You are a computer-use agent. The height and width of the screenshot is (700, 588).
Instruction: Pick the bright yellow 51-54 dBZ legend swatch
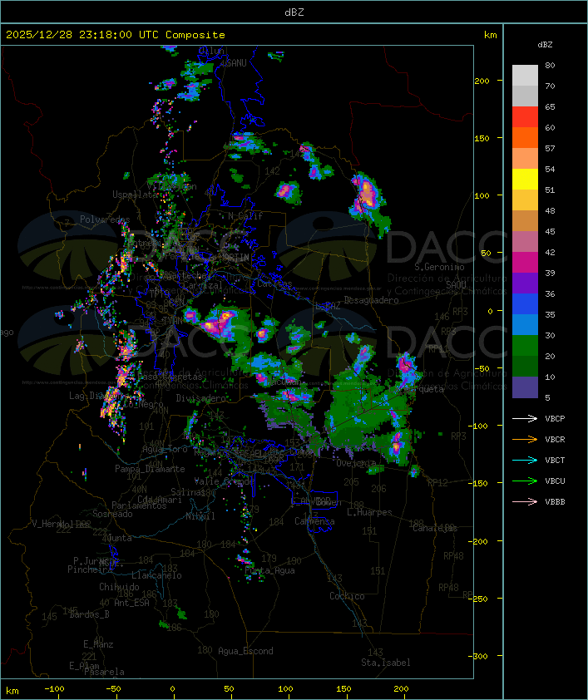click(525, 179)
